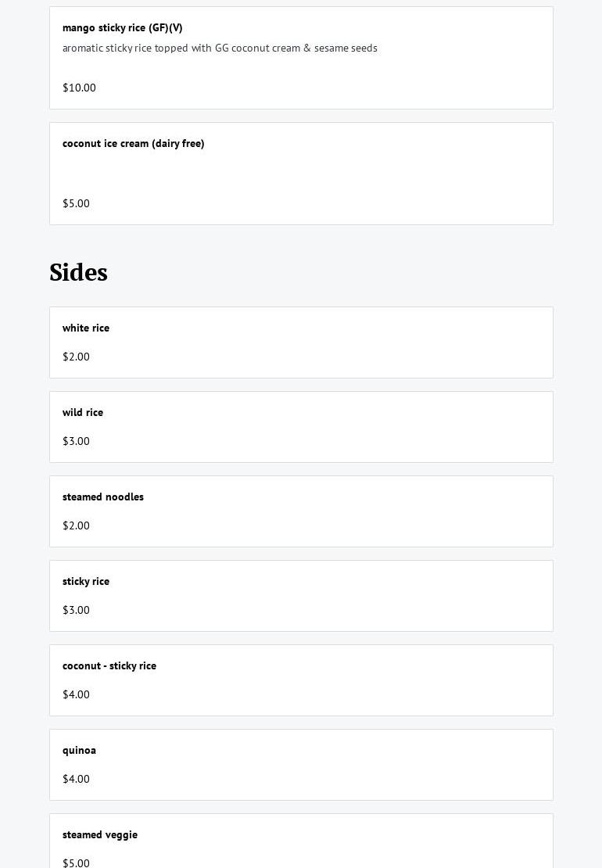This screenshot has height=868, width=602.
Task: Click the steamed veggie $5.00 price
Action: 76,863
